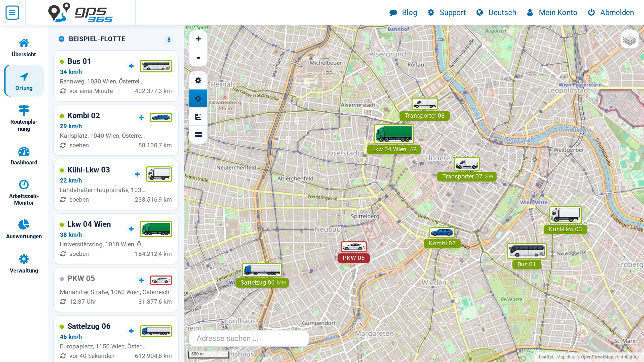644x362 pixels.
Task: Open map settings gear icon
Action: (x=198, y=80)
